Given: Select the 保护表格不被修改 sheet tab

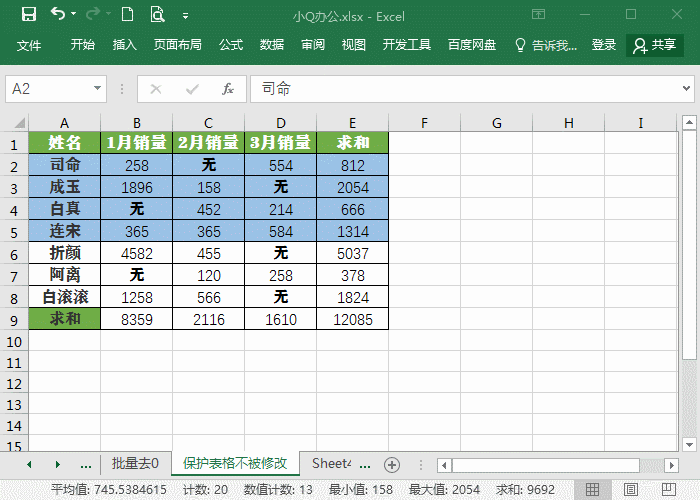Looking at the screenshot, I should pos(235,463).
